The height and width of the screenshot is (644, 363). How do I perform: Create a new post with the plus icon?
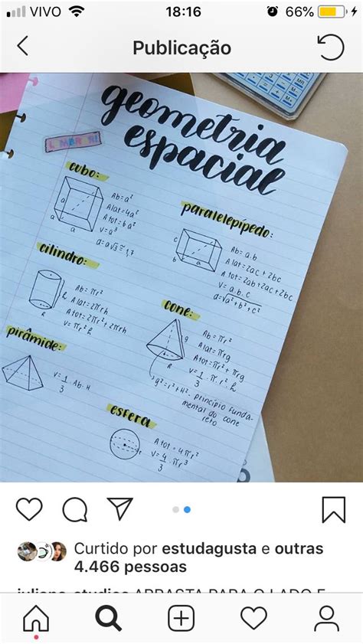click(181, 618)
